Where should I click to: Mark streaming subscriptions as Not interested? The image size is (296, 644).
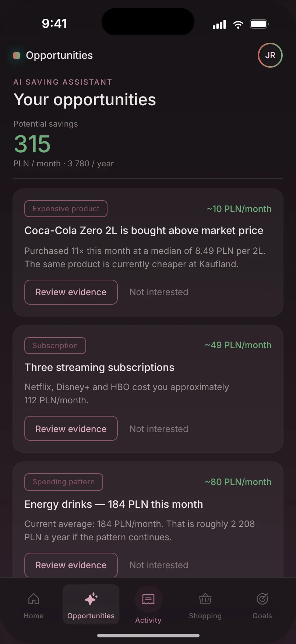(159, 429)
